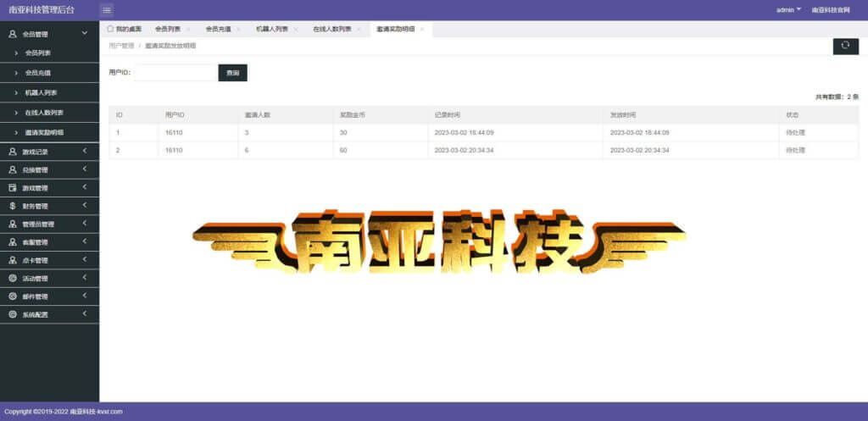Screen dimensions: 868x421
Task: Switch to the 在线人数列表 tab
Action: 332,30
